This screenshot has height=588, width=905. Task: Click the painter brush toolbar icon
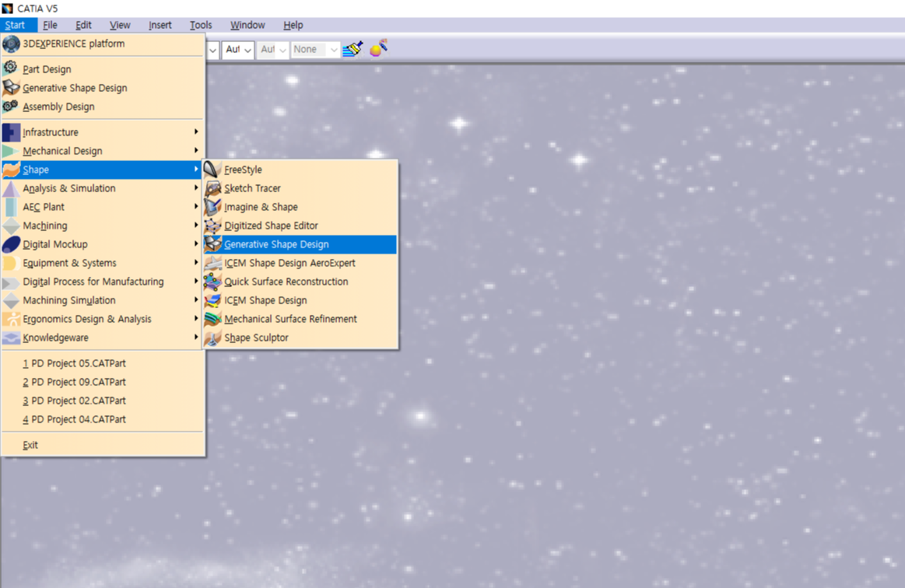tap(353, 49)
